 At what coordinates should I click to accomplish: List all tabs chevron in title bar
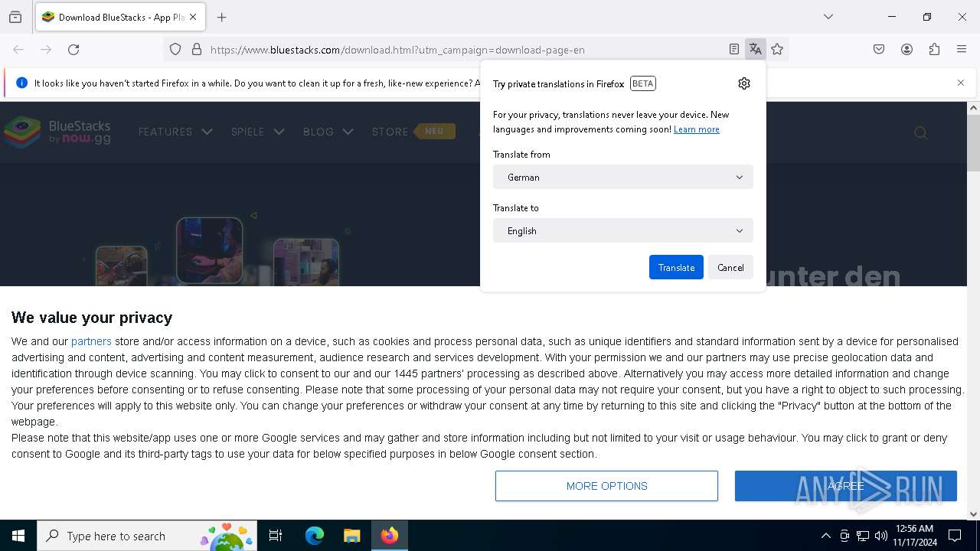pos(828,17)
